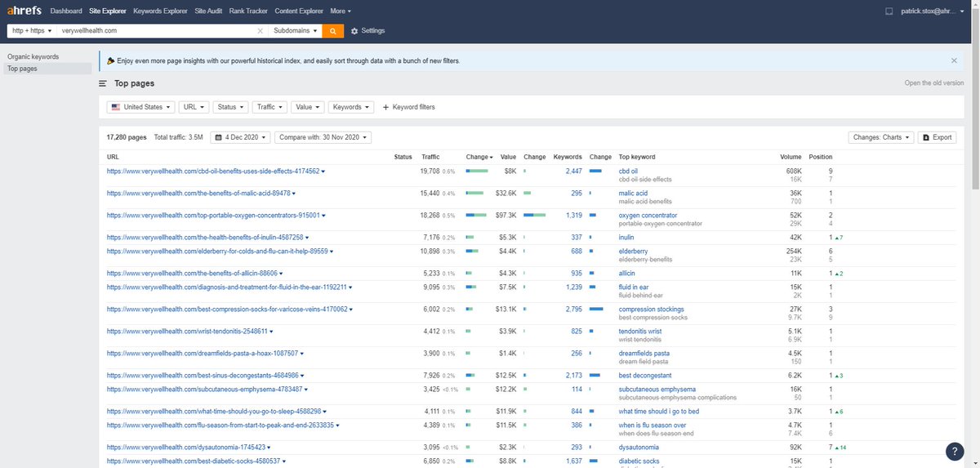Click the 'oxygen concentrator' top keyword

click(x=648, y=215)
